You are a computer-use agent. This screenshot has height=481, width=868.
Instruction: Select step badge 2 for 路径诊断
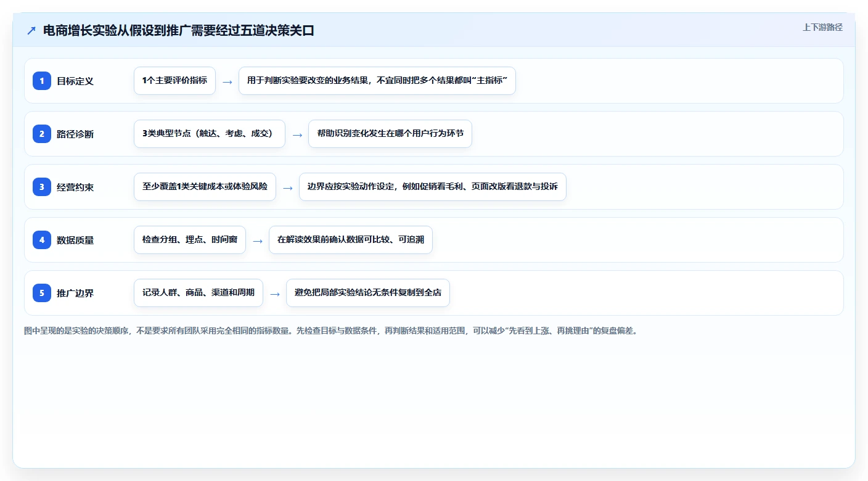[x=42, y=134]
